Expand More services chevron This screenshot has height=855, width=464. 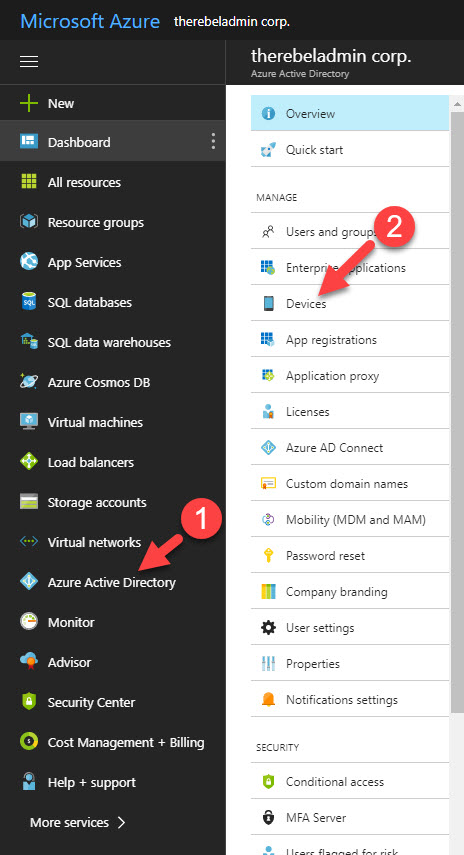122,822
